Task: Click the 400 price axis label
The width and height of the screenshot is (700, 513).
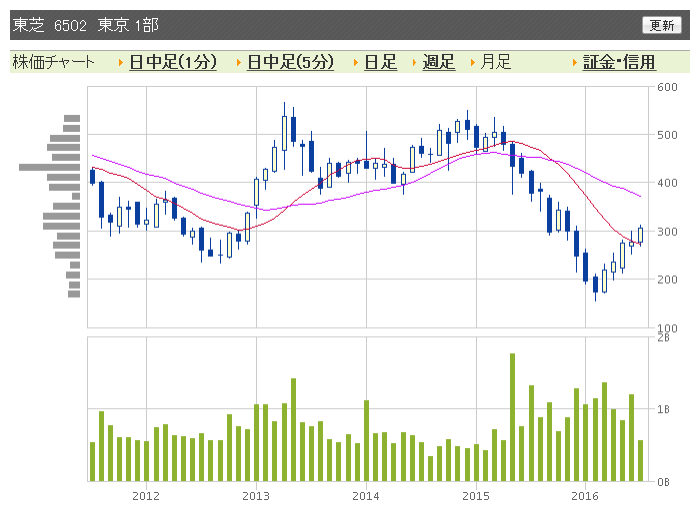Action: click(x=667, y=183)
